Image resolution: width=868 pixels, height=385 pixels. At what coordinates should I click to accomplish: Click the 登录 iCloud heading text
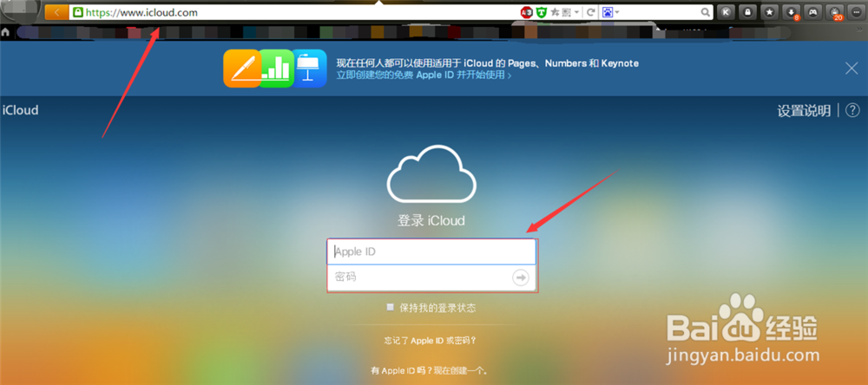click(x=431, y=221)
